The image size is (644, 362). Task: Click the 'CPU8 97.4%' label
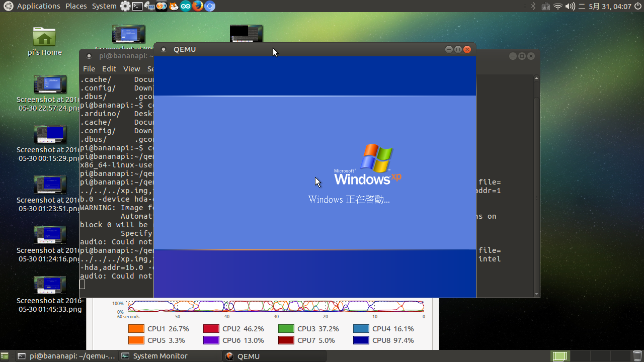coord(393,340)
